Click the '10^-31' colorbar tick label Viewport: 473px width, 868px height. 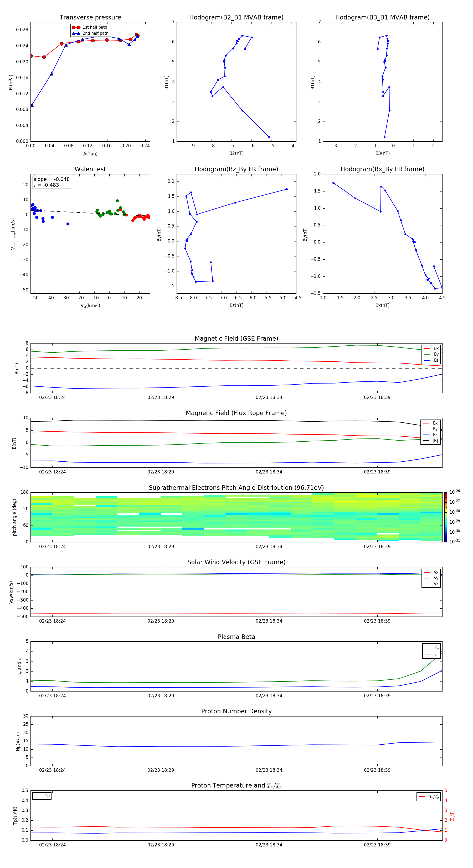point(455,542)
